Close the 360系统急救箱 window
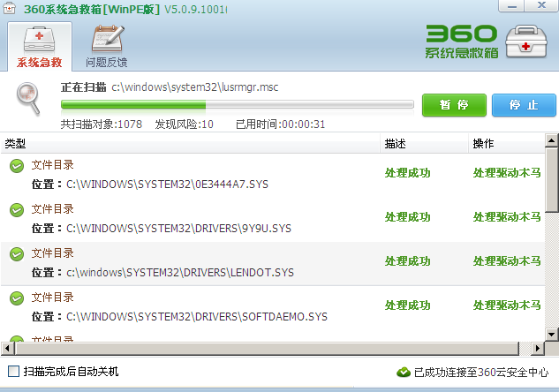The height and width of the screenshot is (392, 559). (541, 6)
